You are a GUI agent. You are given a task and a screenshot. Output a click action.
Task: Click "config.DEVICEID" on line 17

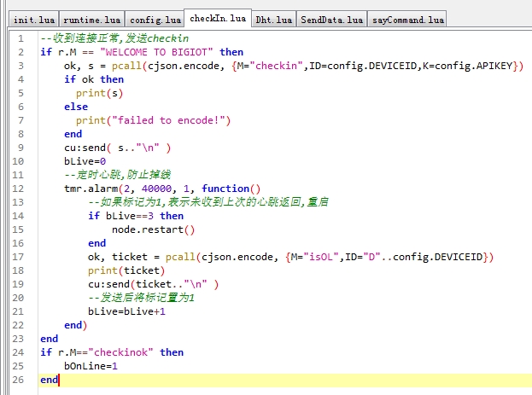[x=438, y=257]
